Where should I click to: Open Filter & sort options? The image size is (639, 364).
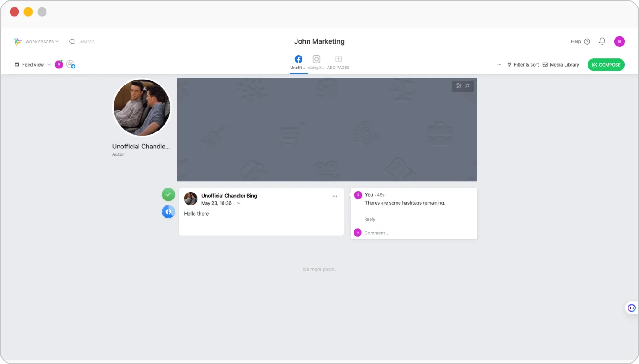pos(523,65)
